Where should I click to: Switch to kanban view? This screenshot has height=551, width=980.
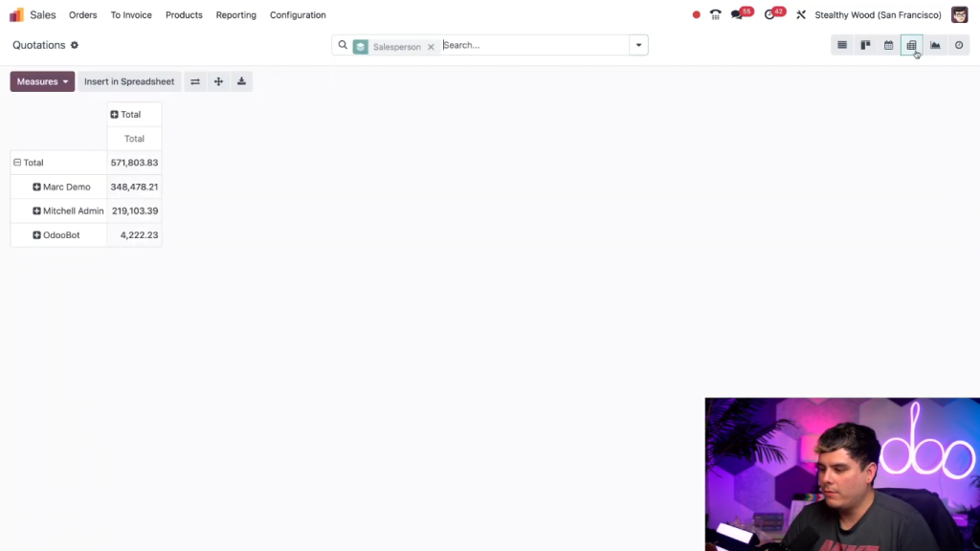(865, 45)
